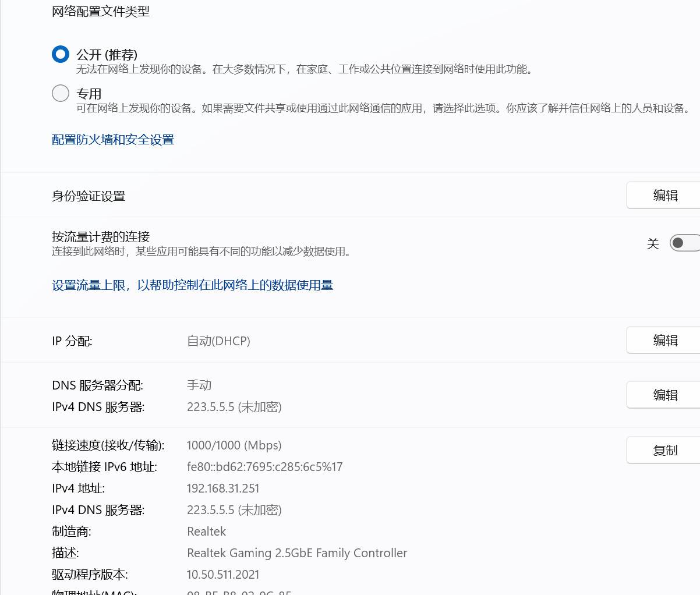700x595 pixels.
Task: Open 配置防火墙和安全设置 link
Action: tap(113, 140)
